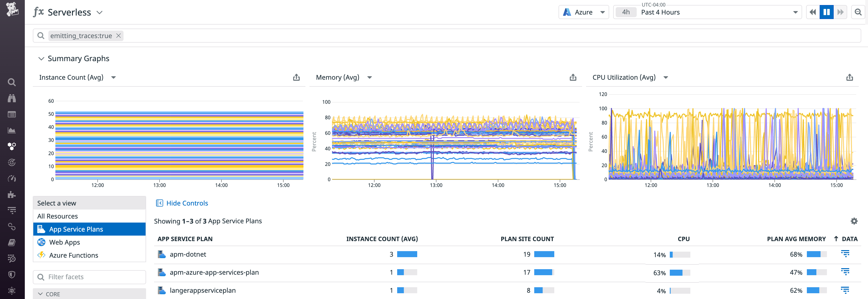Select the App Service Plans view
This screenshot has width=868, height=299.
coord(76,229)
